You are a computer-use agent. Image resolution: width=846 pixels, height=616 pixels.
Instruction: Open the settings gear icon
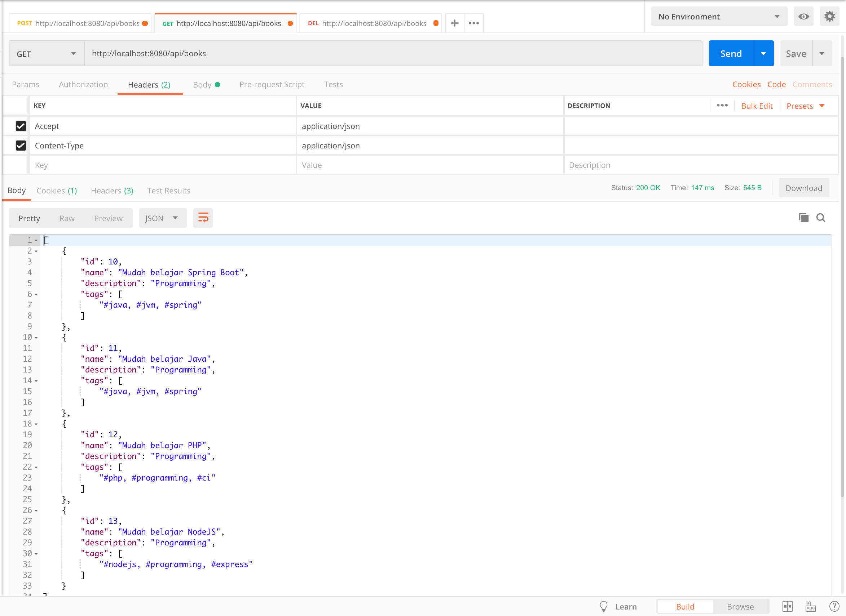[x=829, y=17]
